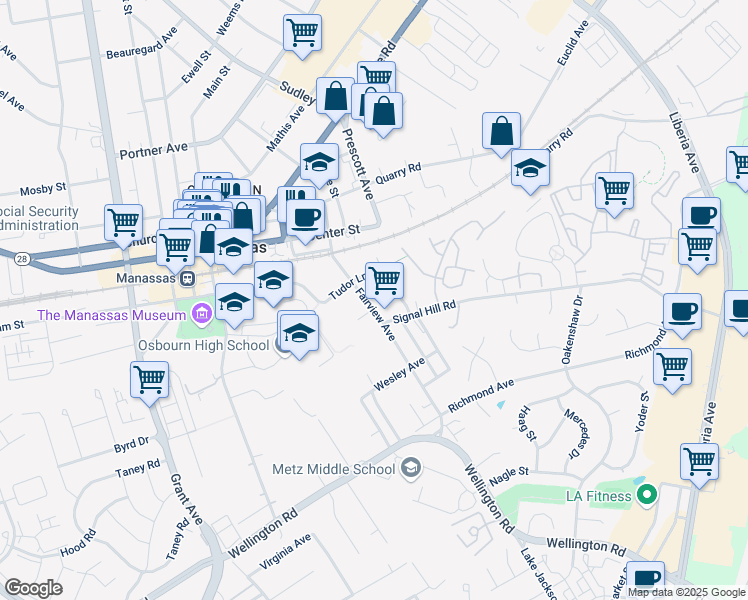Click the Grant Ave street label
The width and height of the screenshot is (748, 600).
(187, 499)
